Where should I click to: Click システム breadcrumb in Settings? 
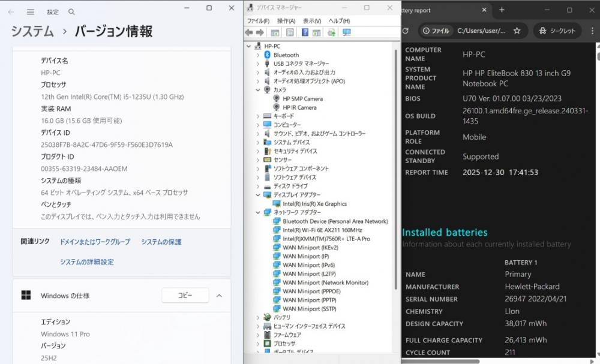[x=32, y=31]
